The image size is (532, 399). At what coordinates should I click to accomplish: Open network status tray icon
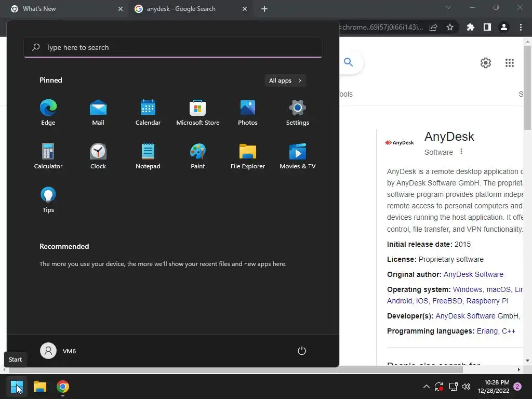(453, 387)
